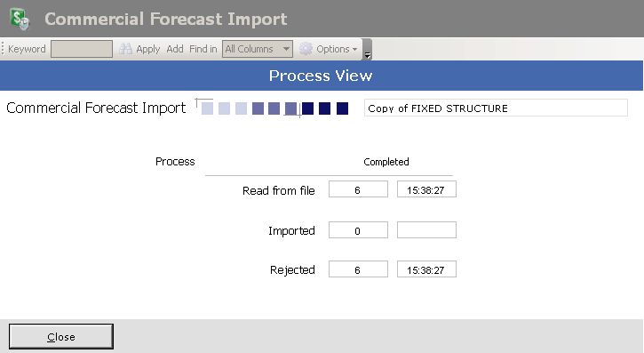
Task: Click the Read from file count field
Action: (358, 189)
